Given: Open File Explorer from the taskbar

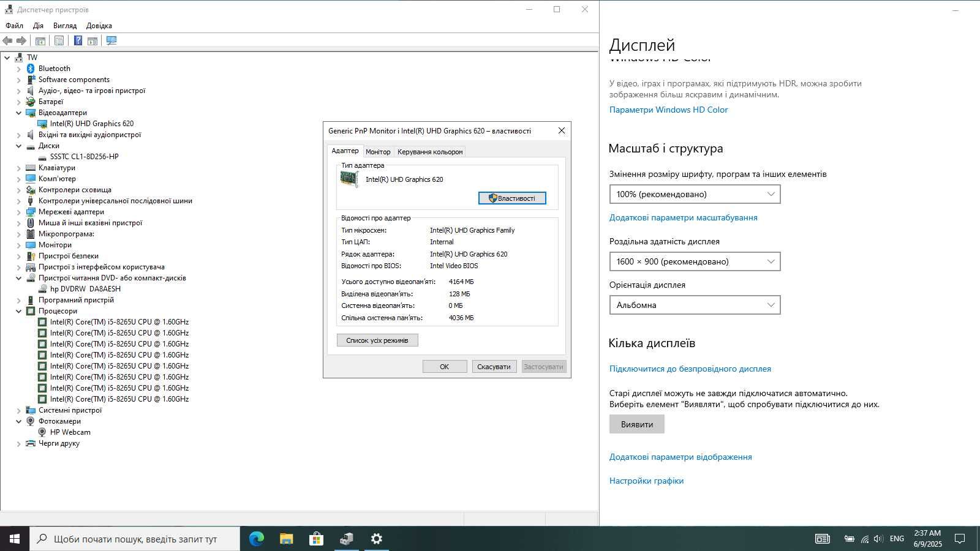Looking at the screenshot, I should click(286, 539).
